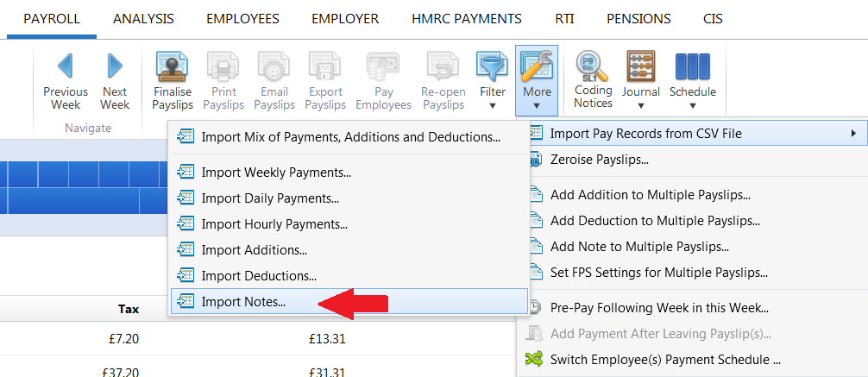Click the Pre-Pay Following Week clock icon
This screenshot has width=868, height=377.
click(535, 307)
